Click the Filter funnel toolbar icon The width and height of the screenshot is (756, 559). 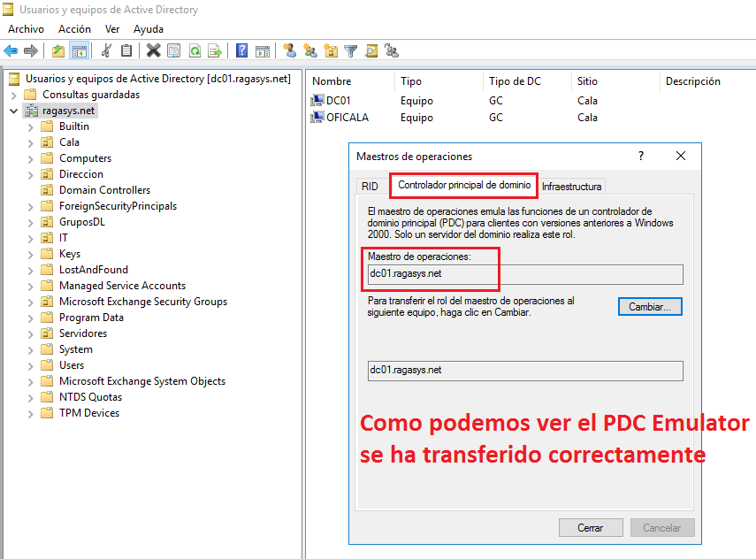[351, 50]
